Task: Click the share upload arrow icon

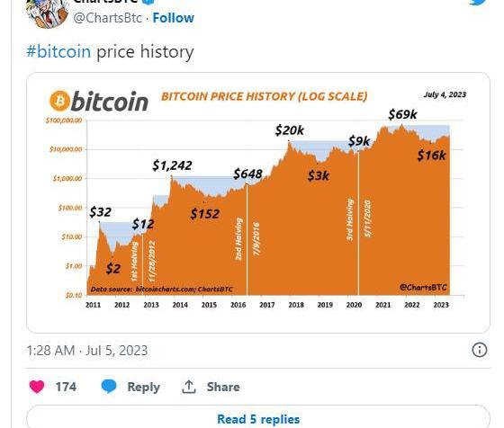Action: [x=189, y=387]
